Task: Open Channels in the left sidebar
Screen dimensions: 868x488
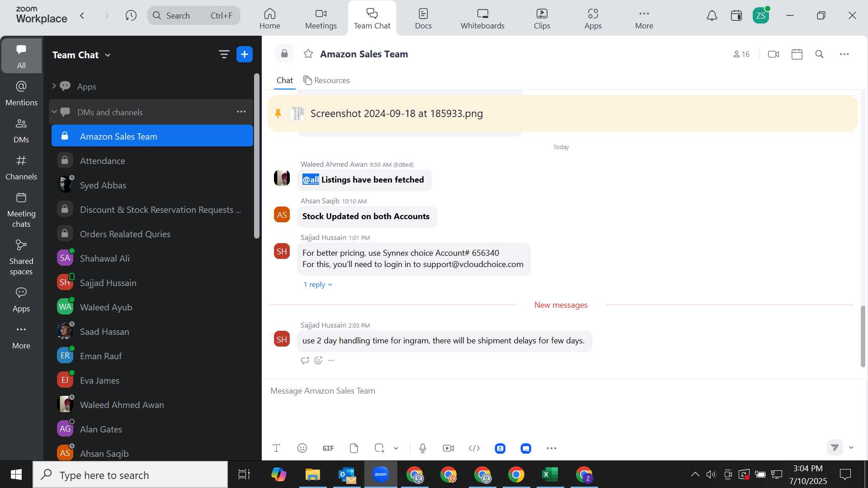Action: tap(21, 168)
